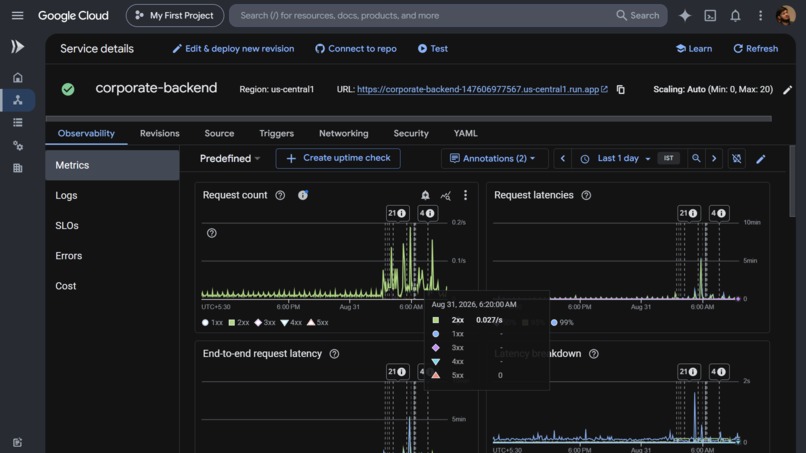The image size is (806, 453).
Task: Switch to the Triggers tab
Action: pyautogui.click(x=277, y=133)
